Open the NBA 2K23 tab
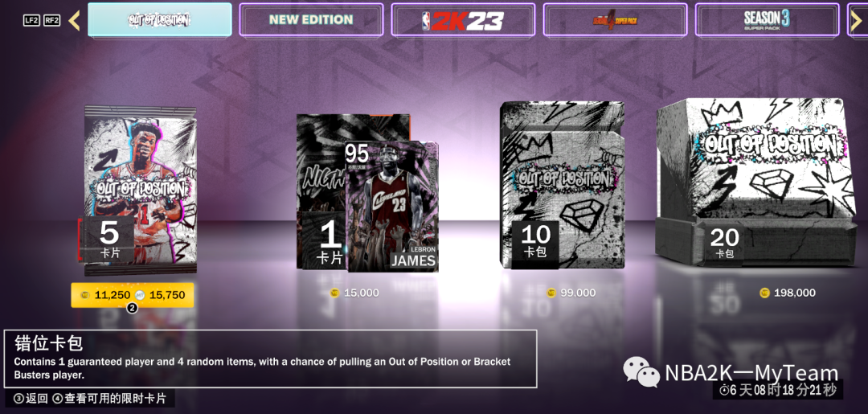This screenshot has width=868, height=414. click(x=463, y=20)
